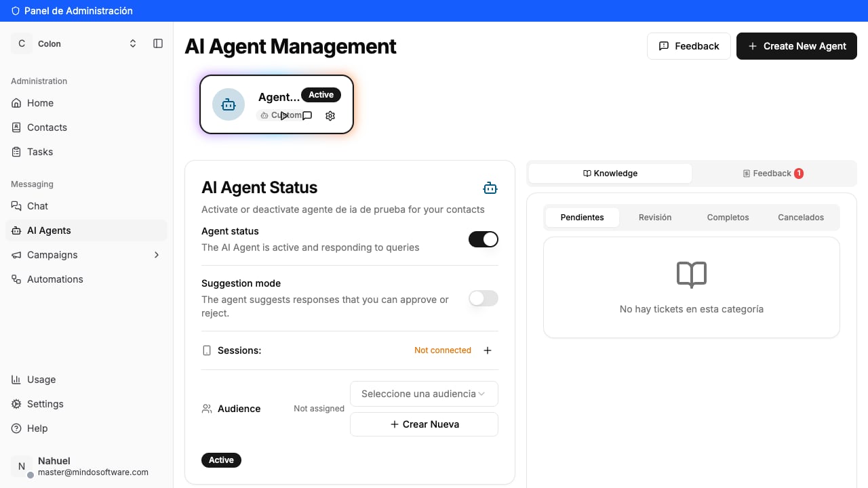Click the people icon beside Audience
The image size is (868, 488).
pyautogui.click(x=207, y=409)
